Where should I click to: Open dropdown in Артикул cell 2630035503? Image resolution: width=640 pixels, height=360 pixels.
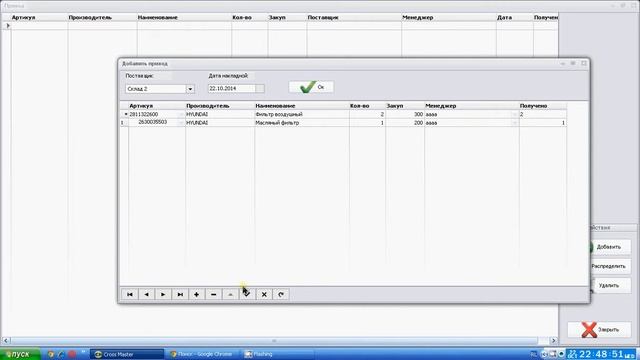tap(181, 122)
